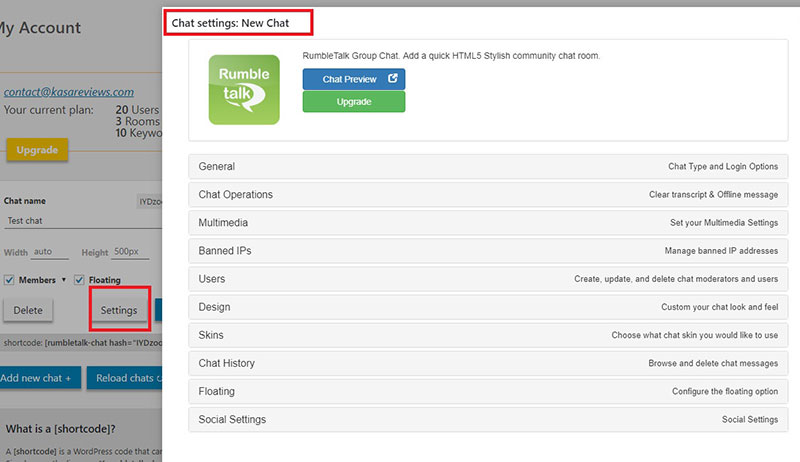
Task: Expand the Social Settings section
Action: point(488,419)
